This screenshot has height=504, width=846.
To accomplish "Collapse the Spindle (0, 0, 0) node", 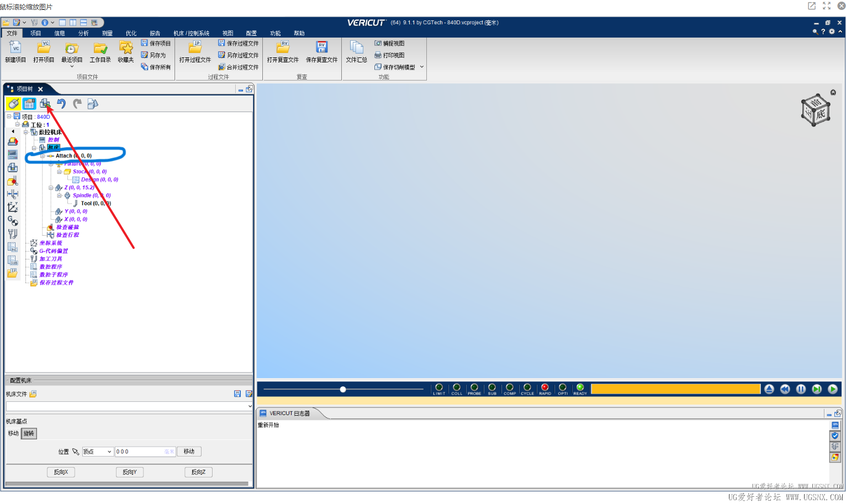I will click(59, 195).
